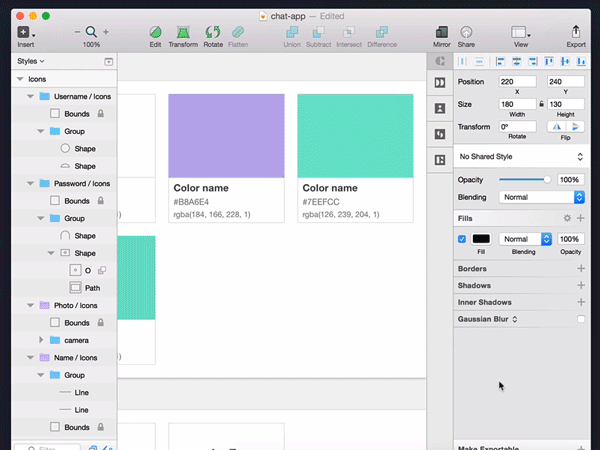The image size is (600, 450).
Task: Activate the Transform tool
Action: coord(183,33)
